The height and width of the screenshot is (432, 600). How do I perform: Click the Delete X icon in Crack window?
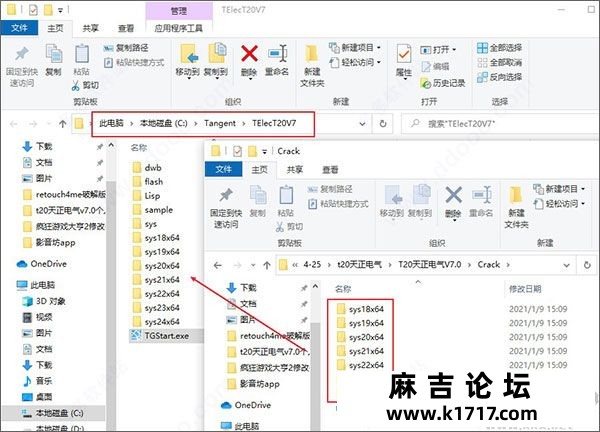pyautogui.click(x=453, y=195)
